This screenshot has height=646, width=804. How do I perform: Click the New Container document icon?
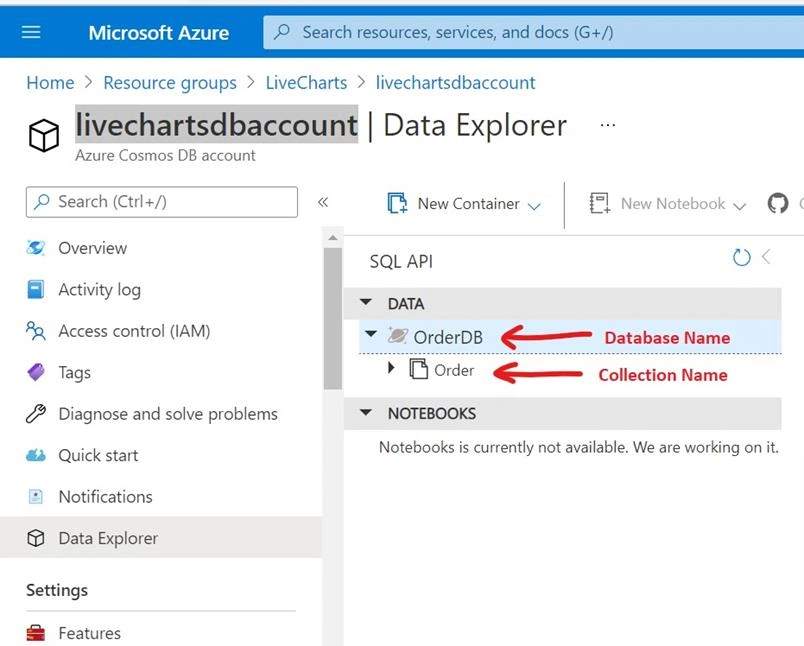(x=397, y=203)
